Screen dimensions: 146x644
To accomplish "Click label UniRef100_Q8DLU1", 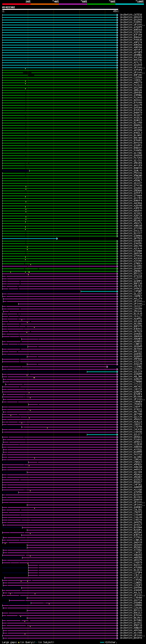I will 131,90.
